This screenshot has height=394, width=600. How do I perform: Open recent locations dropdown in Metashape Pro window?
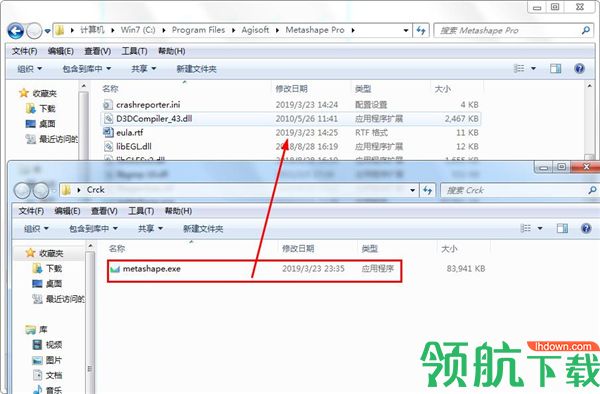(47, 31)
